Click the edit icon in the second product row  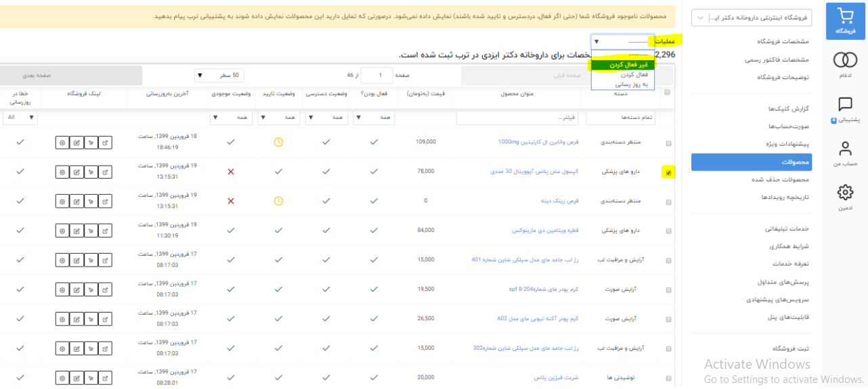point(77,172)
